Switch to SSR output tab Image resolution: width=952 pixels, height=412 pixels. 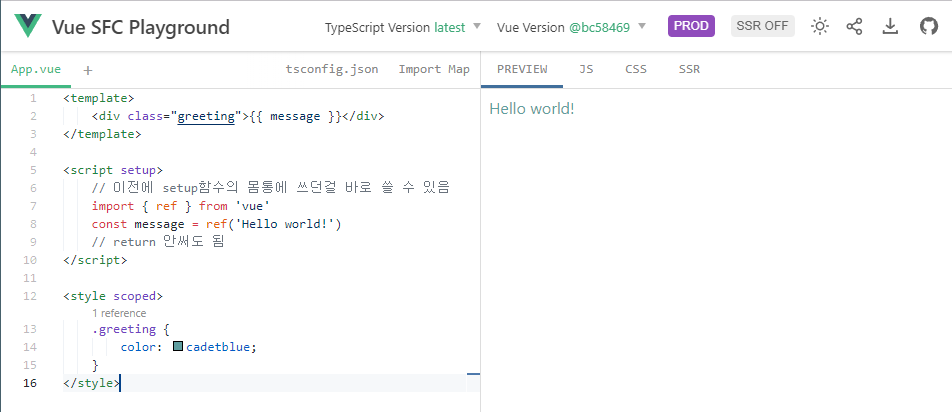689,69
